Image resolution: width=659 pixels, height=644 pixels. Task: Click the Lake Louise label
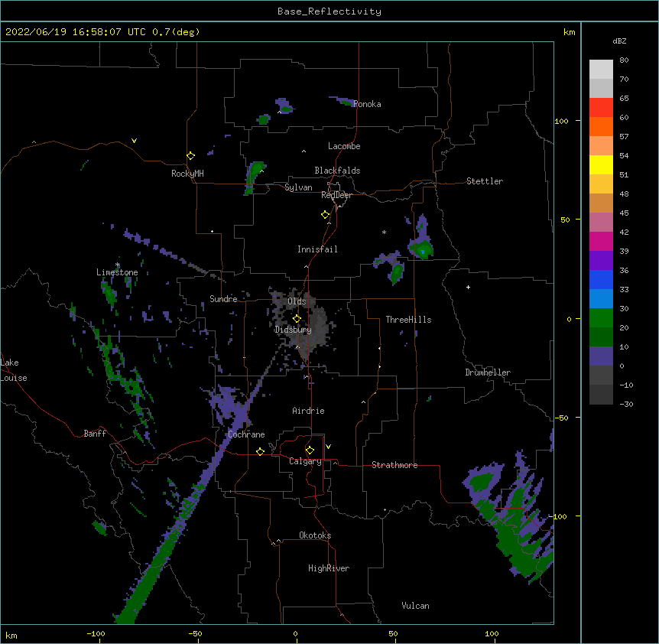tap(14, 370)
